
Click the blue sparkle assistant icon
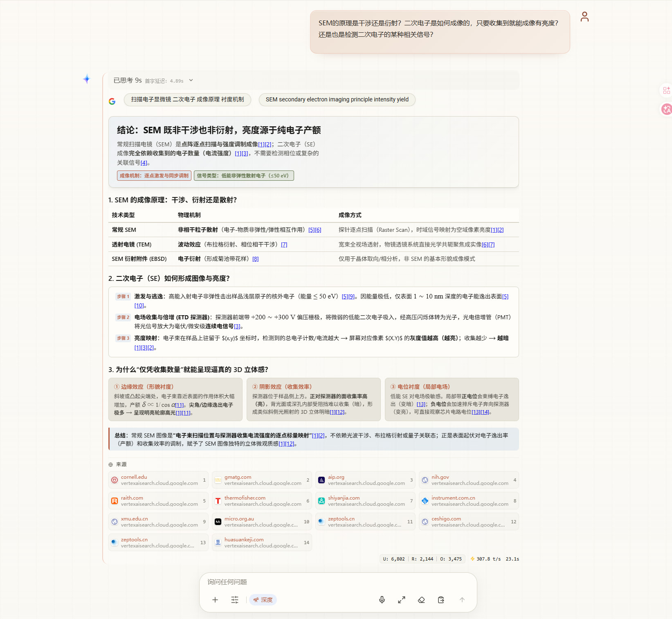tap(87, 79)
